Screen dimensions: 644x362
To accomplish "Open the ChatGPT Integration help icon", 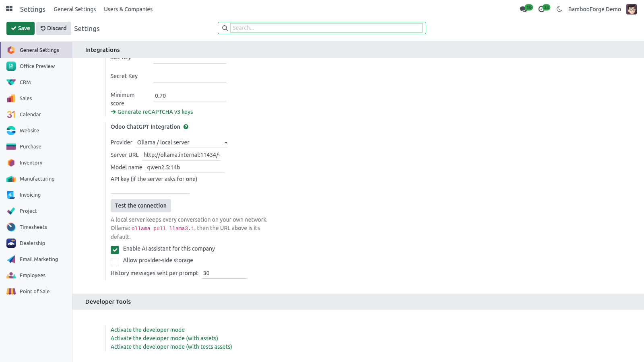I will [186, 127].
